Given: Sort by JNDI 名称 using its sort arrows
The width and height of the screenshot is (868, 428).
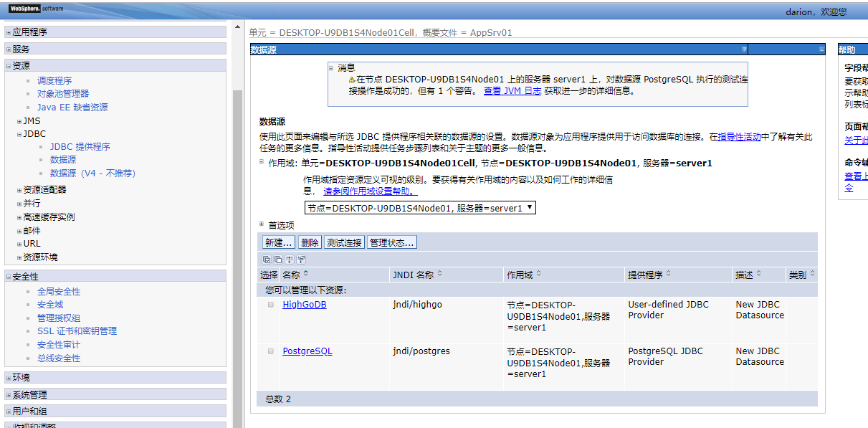Looking at the screenshot, I should [438, 273].
